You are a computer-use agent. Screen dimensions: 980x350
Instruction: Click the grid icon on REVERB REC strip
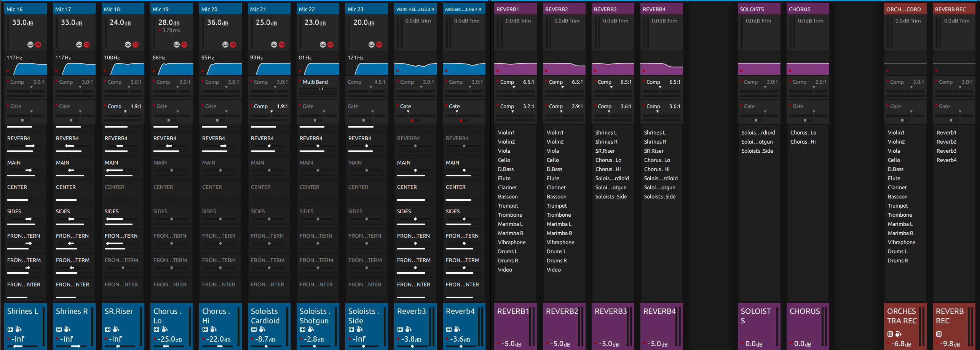click(x=939, y=334)
